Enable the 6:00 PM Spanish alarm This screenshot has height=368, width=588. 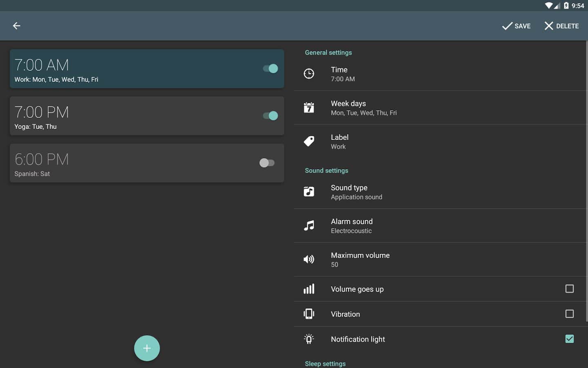[x=267, y=163]
